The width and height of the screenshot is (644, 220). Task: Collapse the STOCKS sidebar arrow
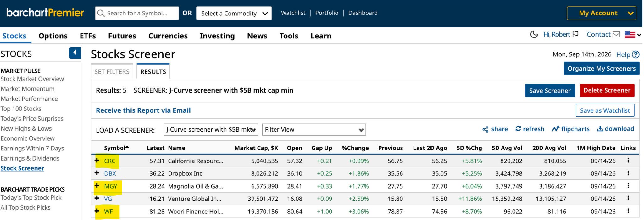75,53
